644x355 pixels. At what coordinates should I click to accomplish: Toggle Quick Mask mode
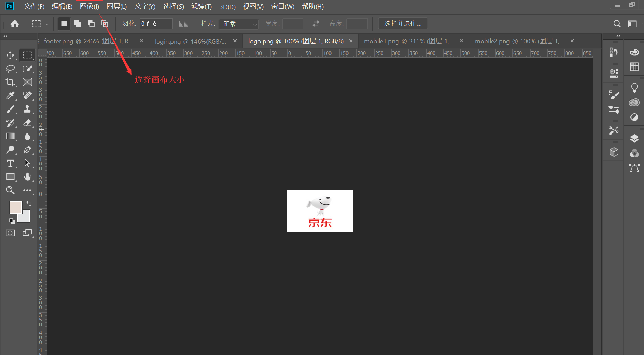10,233
